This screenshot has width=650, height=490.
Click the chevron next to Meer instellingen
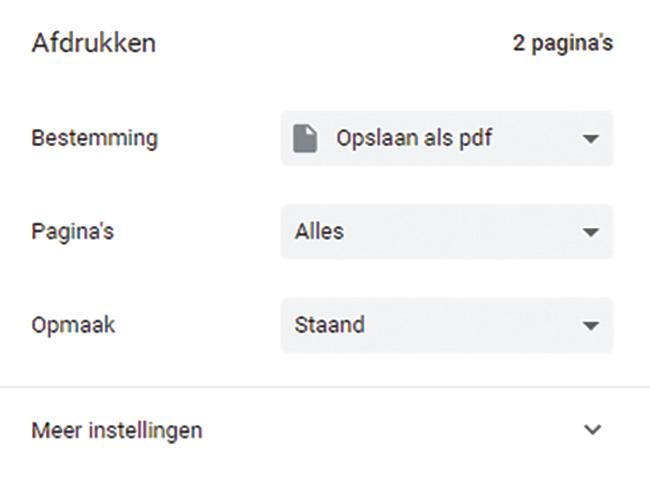click(592, 430)
